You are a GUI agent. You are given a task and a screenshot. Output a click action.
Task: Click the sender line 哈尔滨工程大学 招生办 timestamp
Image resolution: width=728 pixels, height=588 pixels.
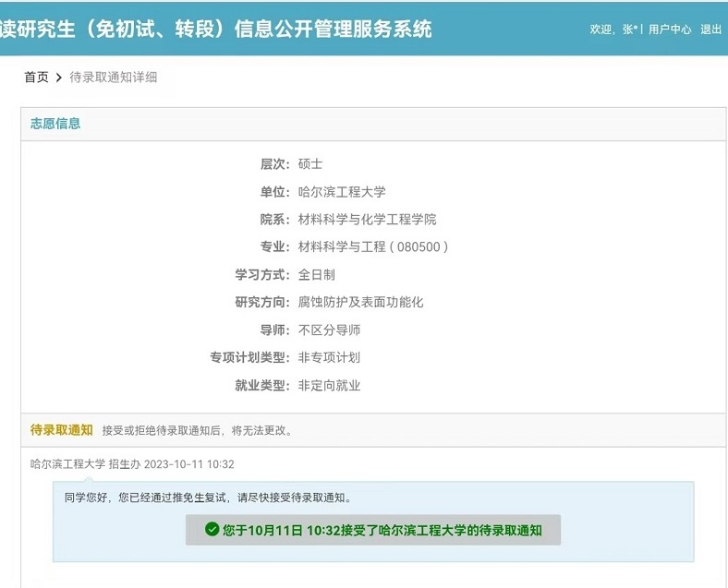(132, 464)
